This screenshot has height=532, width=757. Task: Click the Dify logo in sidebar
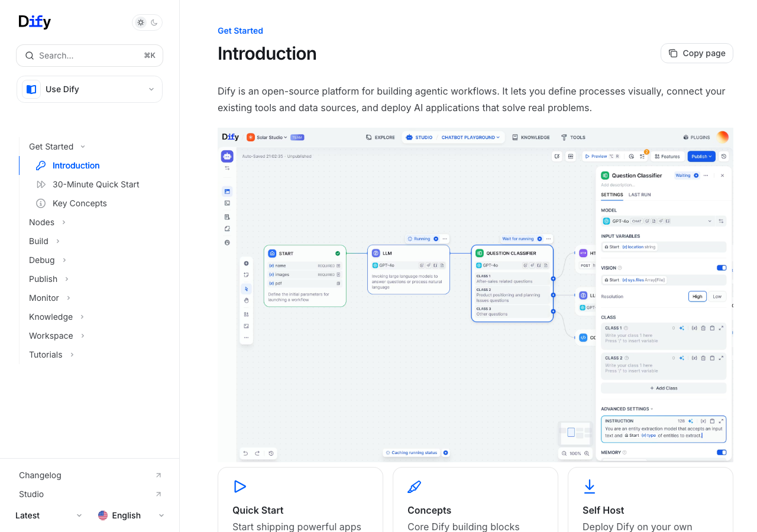(x=34, y=22)
